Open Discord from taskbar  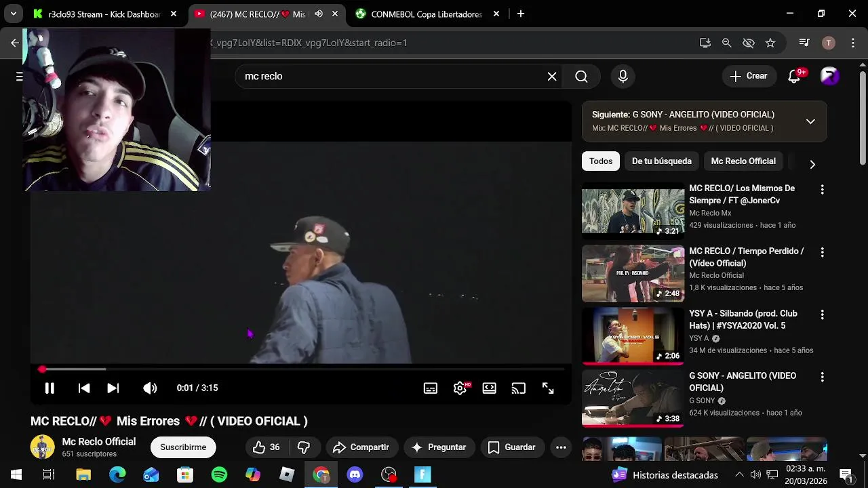355,474
